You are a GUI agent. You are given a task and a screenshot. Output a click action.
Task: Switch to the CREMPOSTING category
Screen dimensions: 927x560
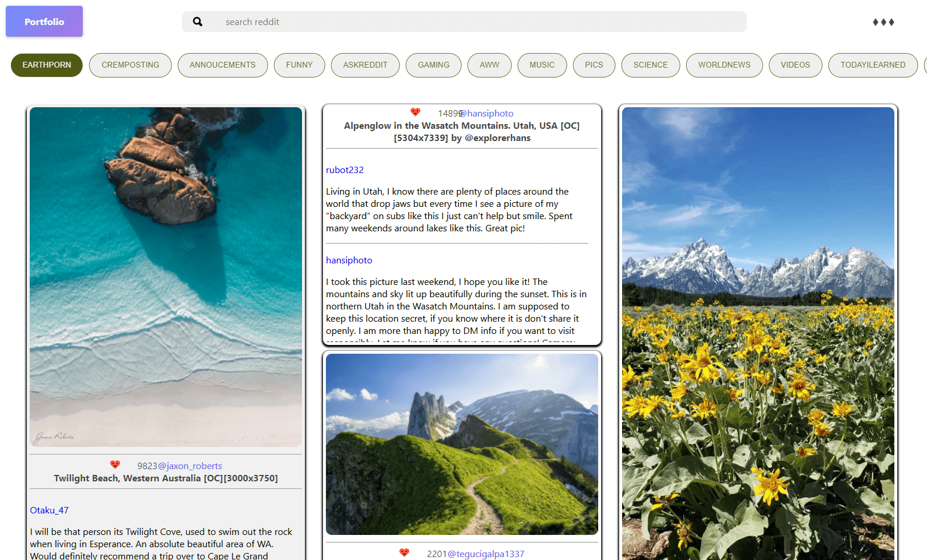(x=130, y=65)
